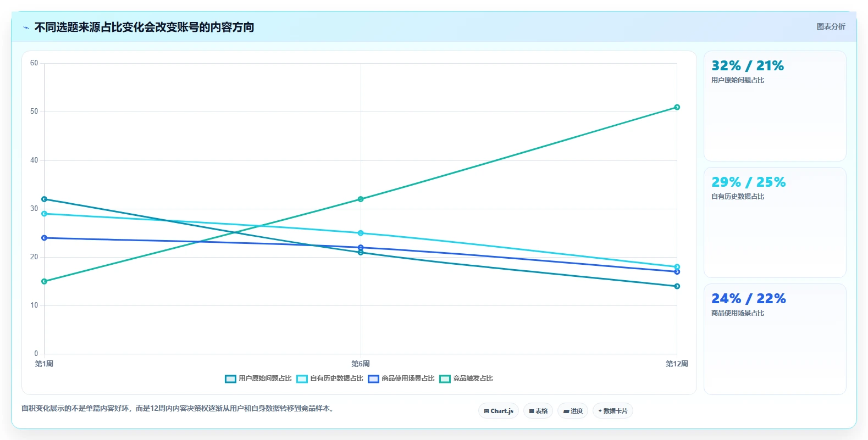Click the 进度 tag chip
The height and width of the screenshot is (440, 868).
[x=573, y=411]
